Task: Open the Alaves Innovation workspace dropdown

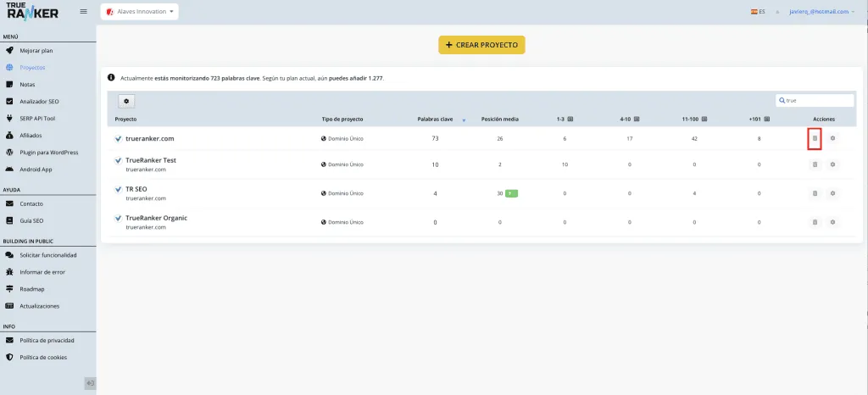Action: pyautogui.click(x=140, y=12)
